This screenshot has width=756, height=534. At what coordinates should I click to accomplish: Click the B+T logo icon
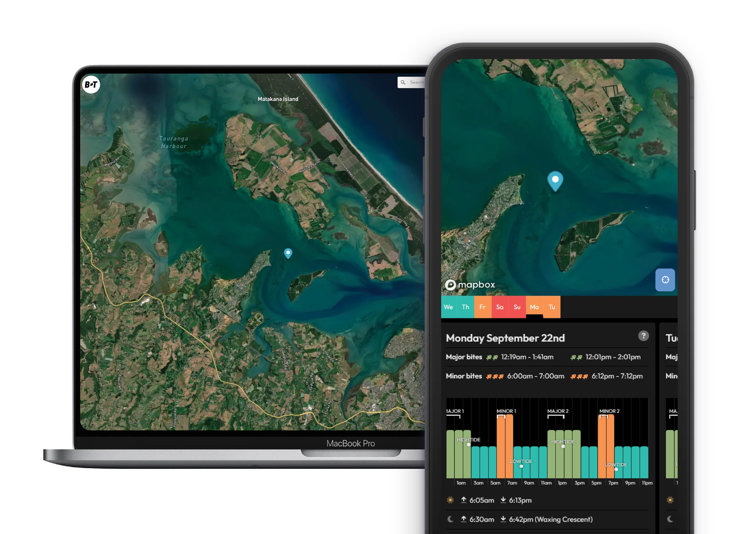pyautogui.click(x=91, y=85)
